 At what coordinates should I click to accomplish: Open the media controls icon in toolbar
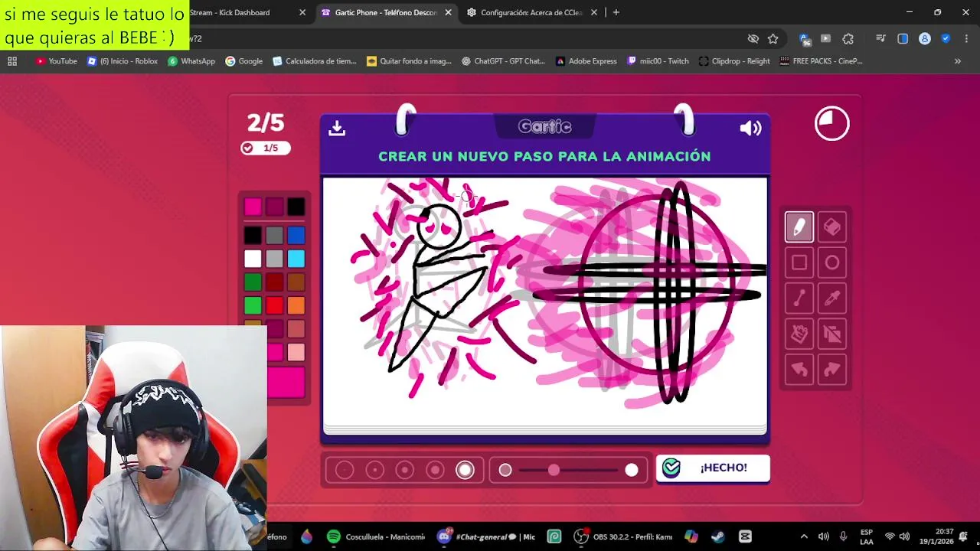880,38
